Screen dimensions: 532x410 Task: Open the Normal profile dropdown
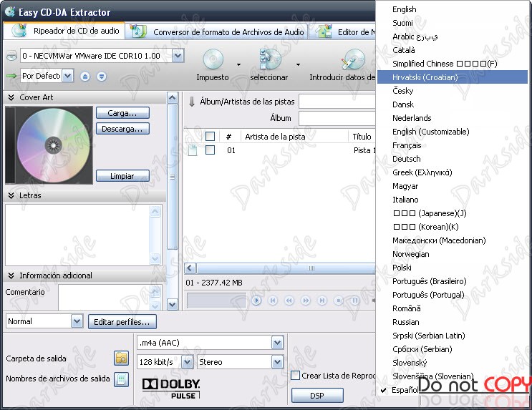(77, 321)
